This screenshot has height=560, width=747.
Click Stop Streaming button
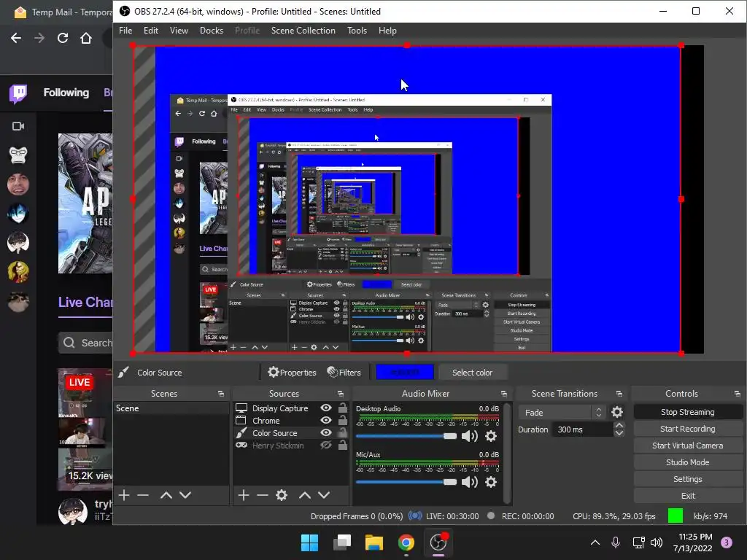687,412
